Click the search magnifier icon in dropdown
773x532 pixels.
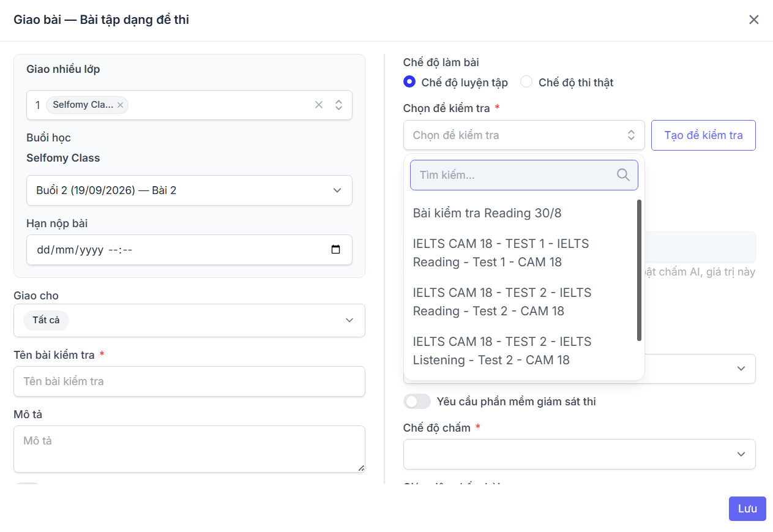click(623, 175)
